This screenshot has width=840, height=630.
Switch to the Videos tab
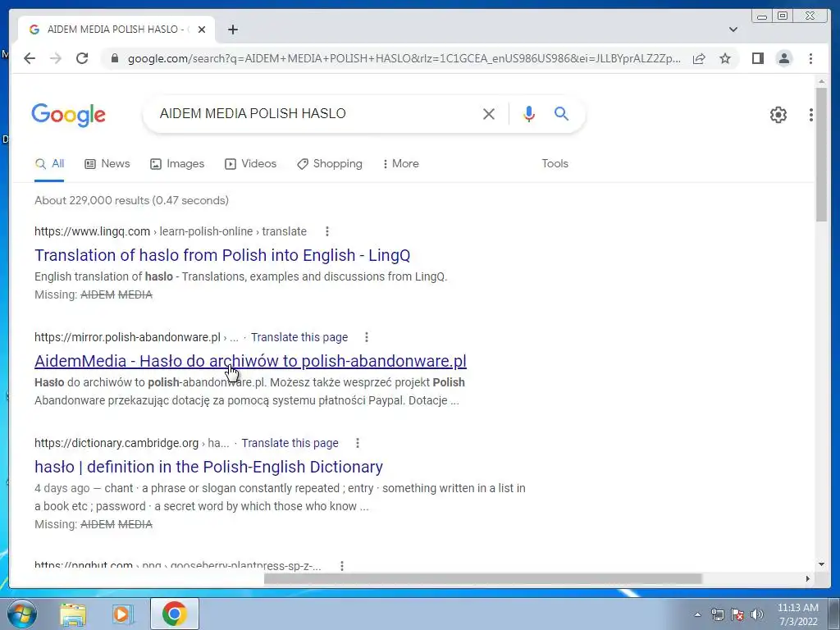click(250, 163)
